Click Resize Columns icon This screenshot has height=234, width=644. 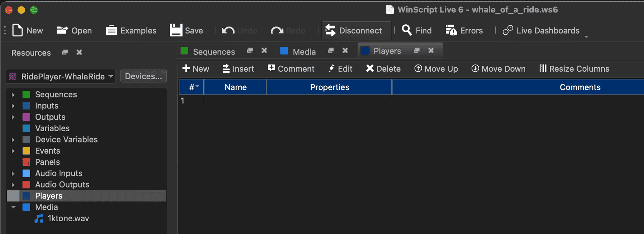tap(543, 69)
